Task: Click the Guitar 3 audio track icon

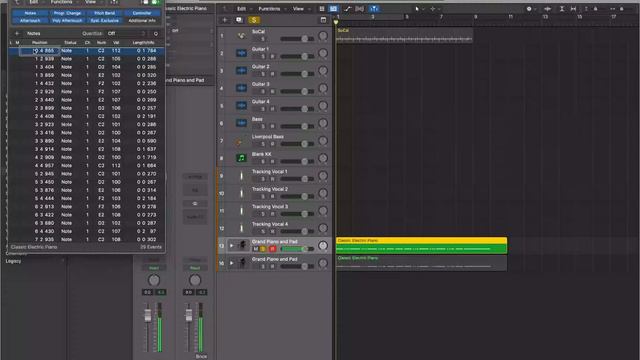Action: [241, 88]
